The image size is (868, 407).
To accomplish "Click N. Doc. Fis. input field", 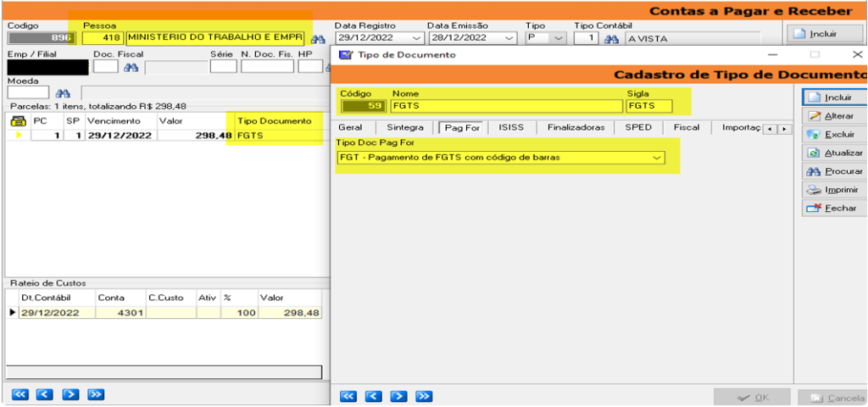I will click(x=267, y=66).
